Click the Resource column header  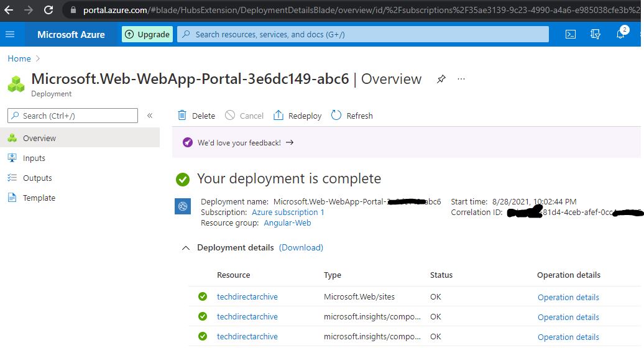tap(233, 275)
